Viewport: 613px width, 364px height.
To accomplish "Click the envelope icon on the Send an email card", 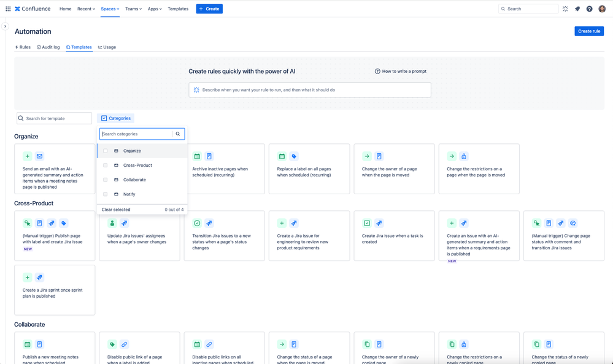I will [x=39, y=156].
